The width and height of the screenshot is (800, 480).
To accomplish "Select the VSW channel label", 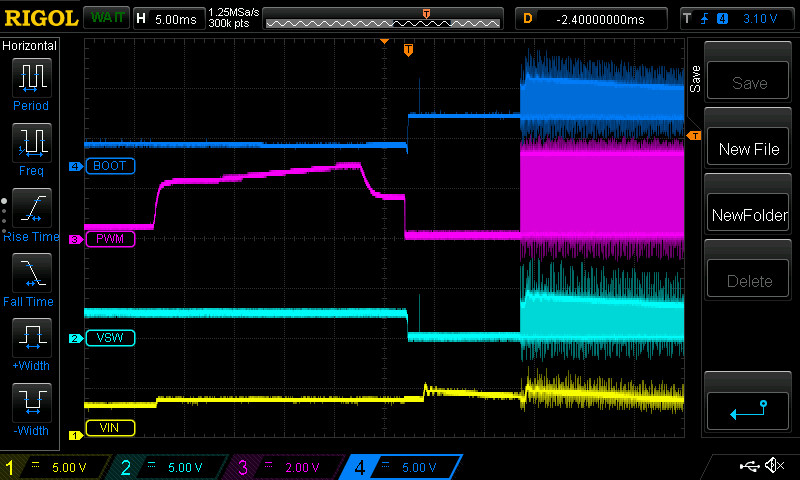I will click(x=110, y=338).
